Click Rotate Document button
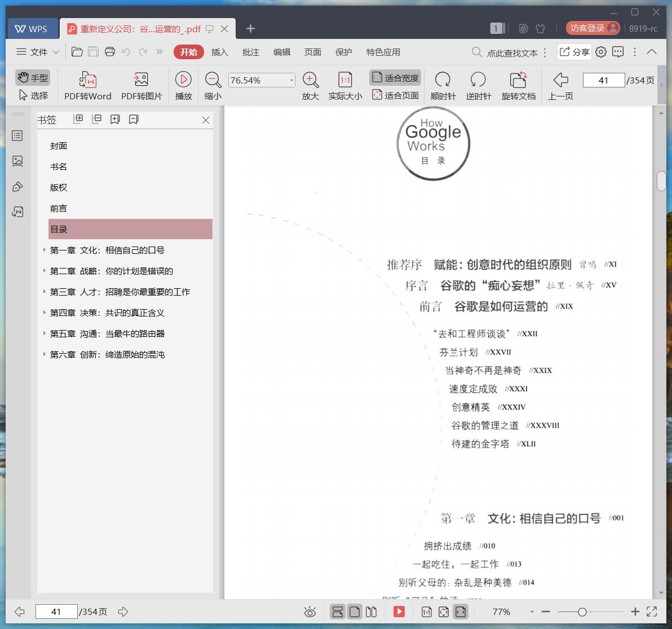The image size is (672, 629). [x=519, y=86]
